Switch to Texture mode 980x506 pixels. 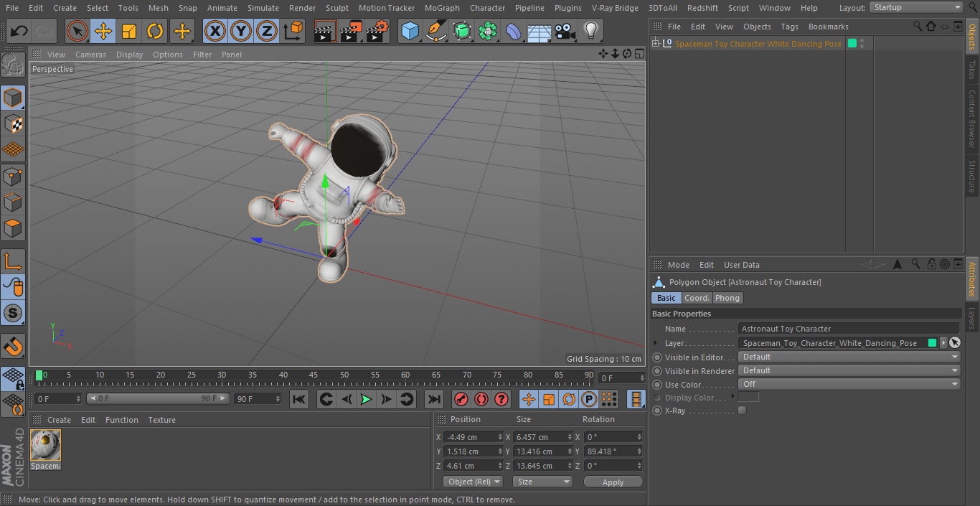(13, 123)
